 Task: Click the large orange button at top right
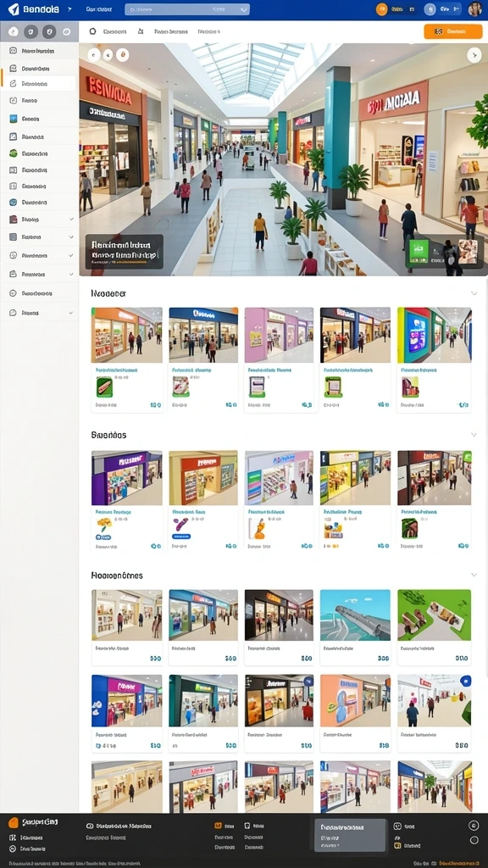452,31
